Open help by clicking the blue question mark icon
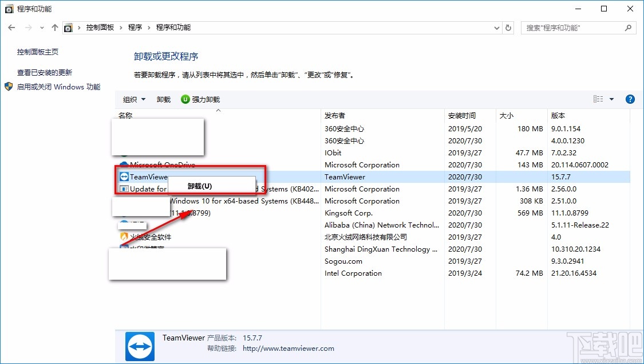This screenshot has width=644, height=364. pyautogui.click(x=630, y=99)
